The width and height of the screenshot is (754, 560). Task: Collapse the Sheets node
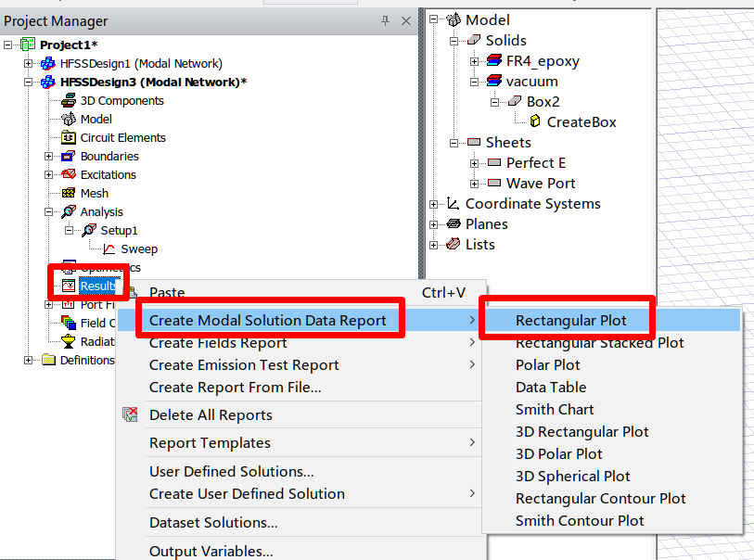pyautogui.click(x=454, y=143)
